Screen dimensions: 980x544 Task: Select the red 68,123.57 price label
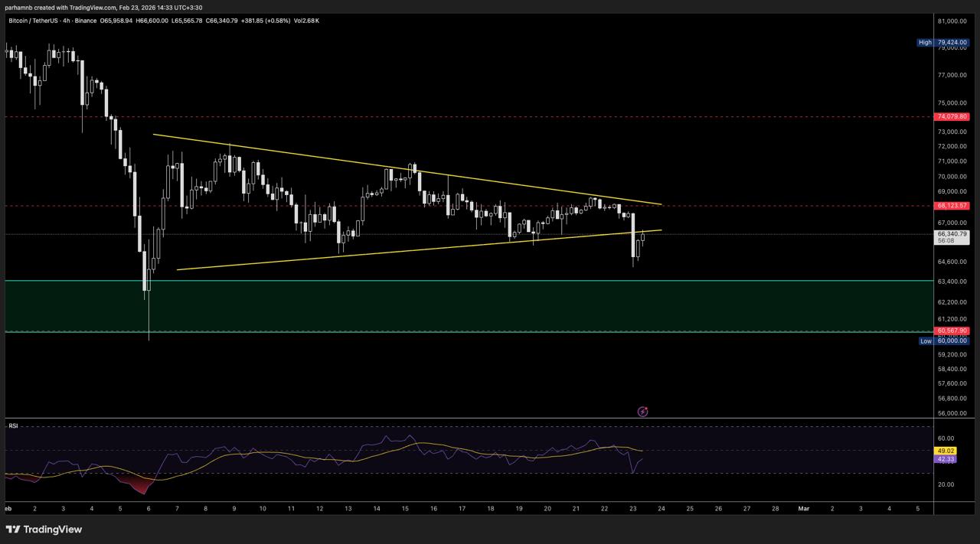[952, 206]
